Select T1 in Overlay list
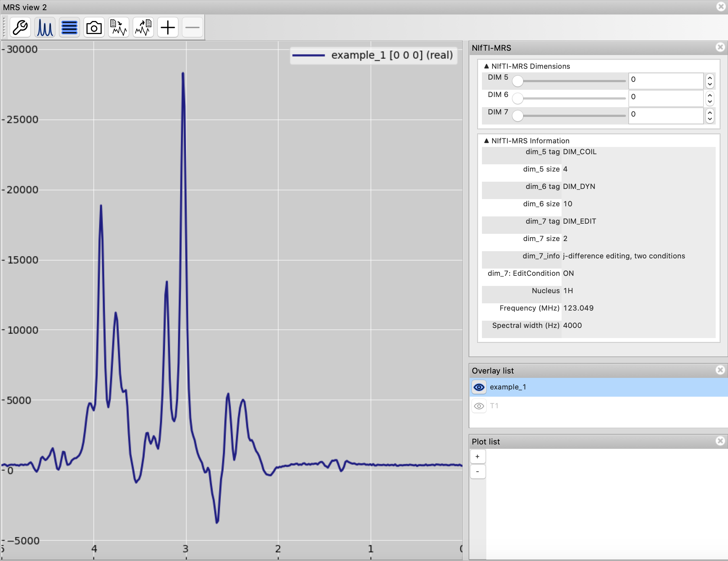Screen dimensions: 728x561 point(598,406)
